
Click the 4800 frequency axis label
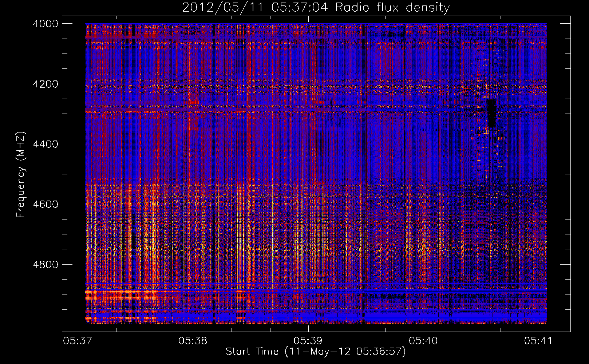[46, 264]
